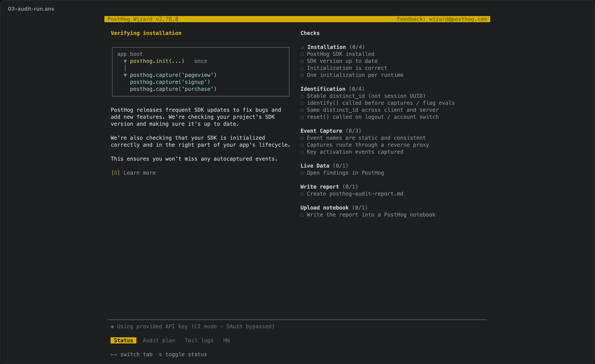
Task: Select the Event Capture (0/3) section heading
Action: pyautogui.click(x=331, y=131)
